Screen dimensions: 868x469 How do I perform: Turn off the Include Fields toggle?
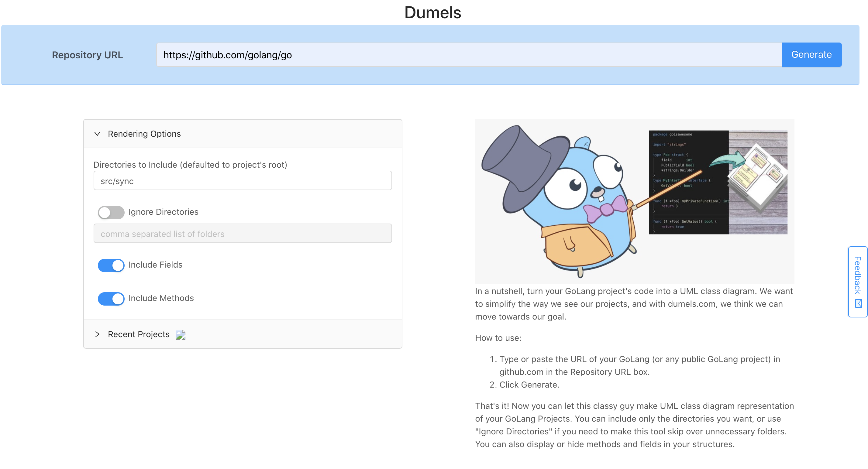click(111, 265)
